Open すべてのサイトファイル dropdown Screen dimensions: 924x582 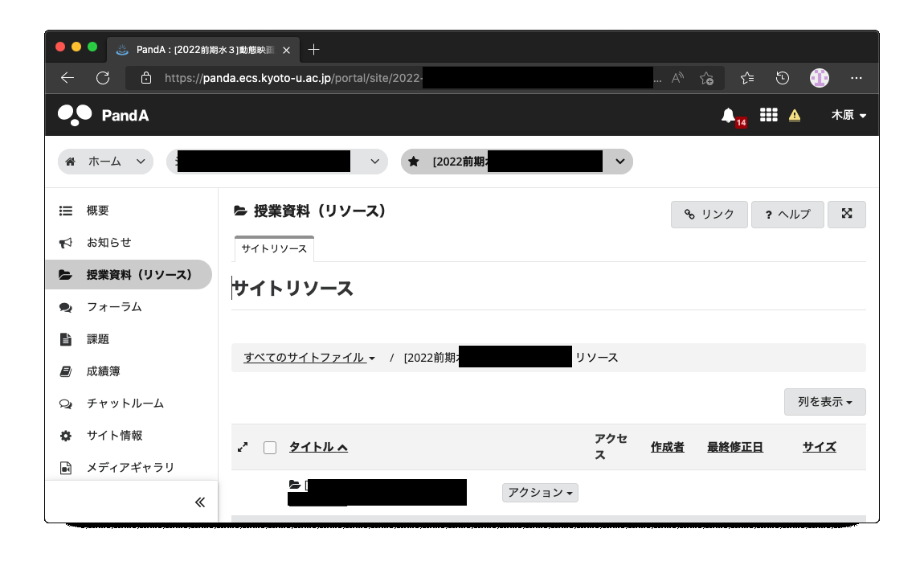coord(309,358)
